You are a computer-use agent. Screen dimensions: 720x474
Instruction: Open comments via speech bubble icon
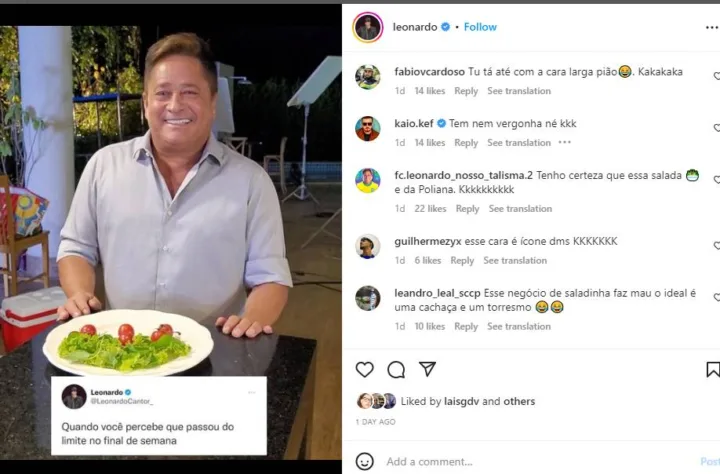[396, 370]
